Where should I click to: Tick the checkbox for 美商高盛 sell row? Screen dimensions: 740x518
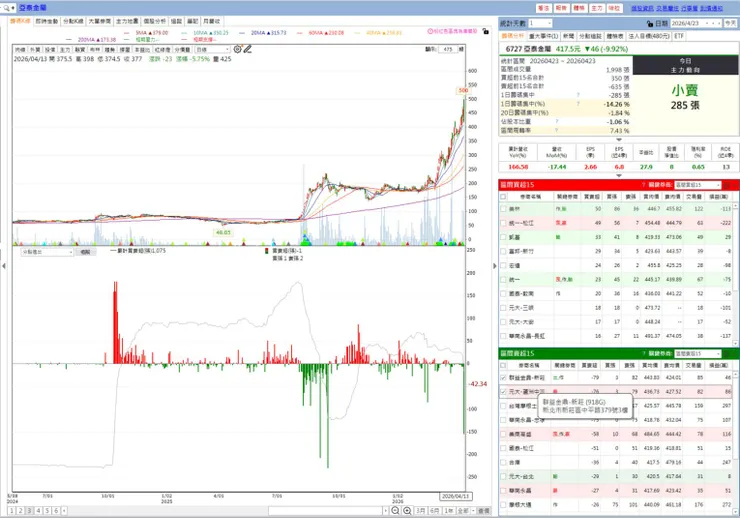pyautogui.click(x=503, y=434)
